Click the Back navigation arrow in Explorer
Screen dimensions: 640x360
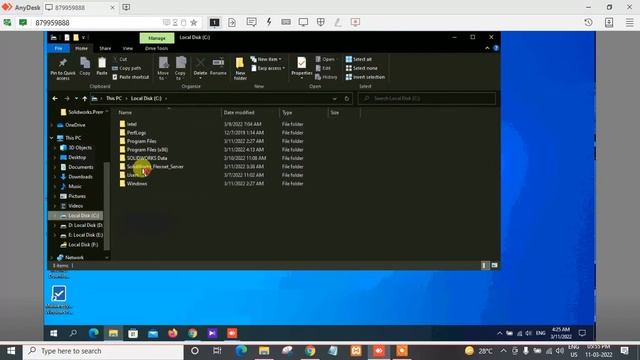pyautogui.click(x=55, y=98)
